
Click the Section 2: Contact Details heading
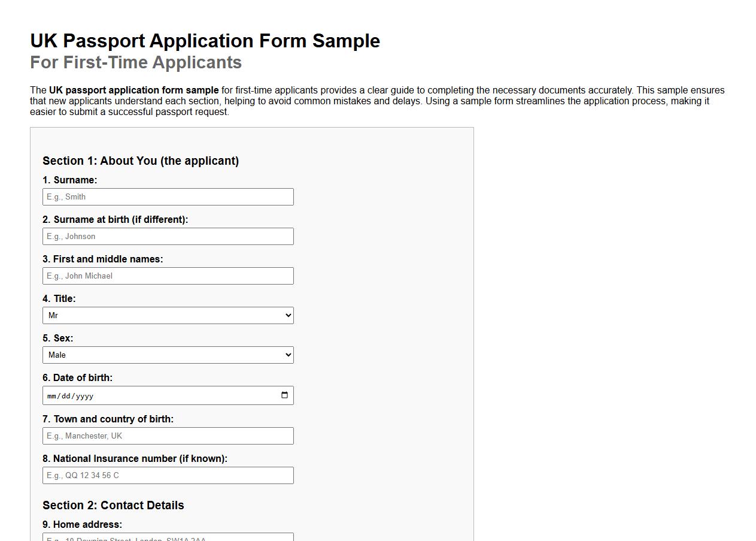(113, 505)
